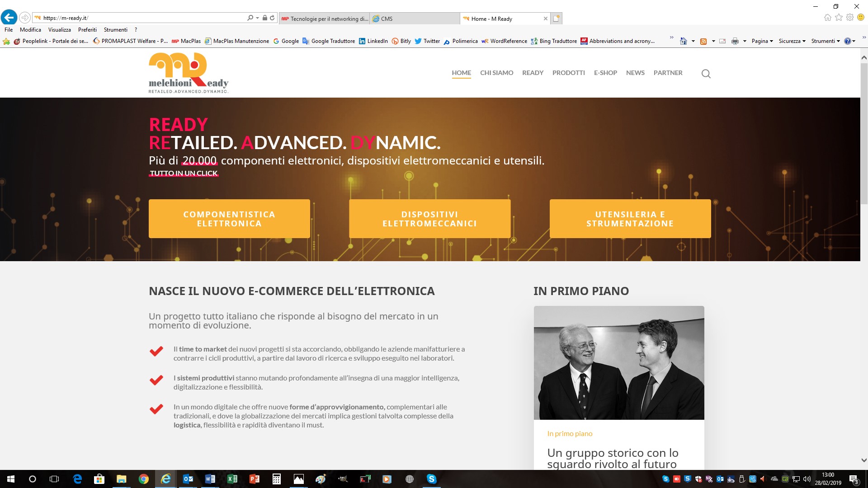
Task: Open the IE home icon at top right
Action: [x=828, y=18]
